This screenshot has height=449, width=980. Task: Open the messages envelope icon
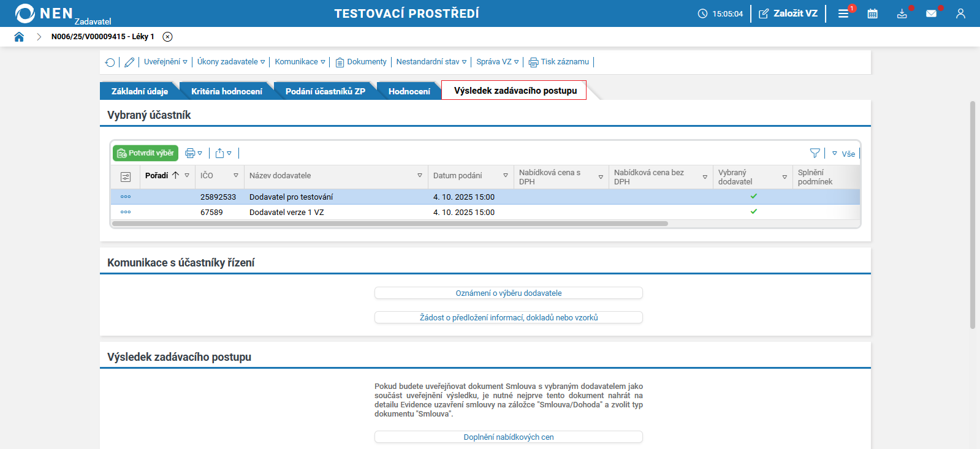tap(932, 13)
